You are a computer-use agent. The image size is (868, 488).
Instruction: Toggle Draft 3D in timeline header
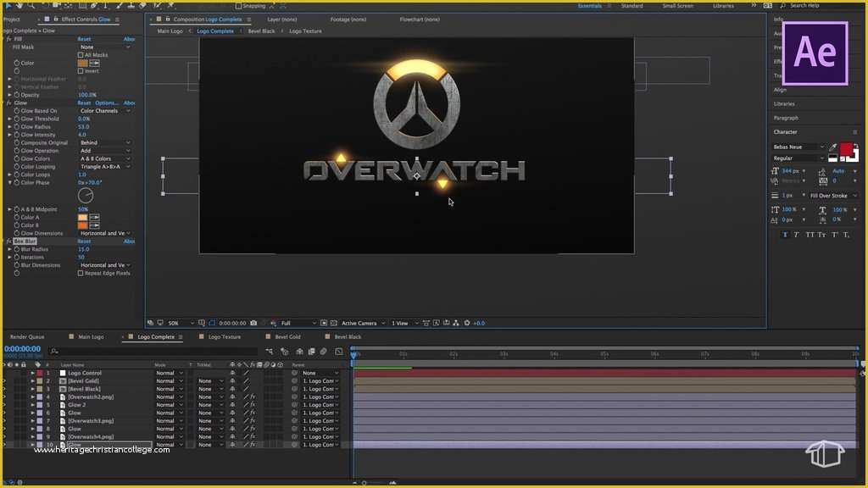285,352
